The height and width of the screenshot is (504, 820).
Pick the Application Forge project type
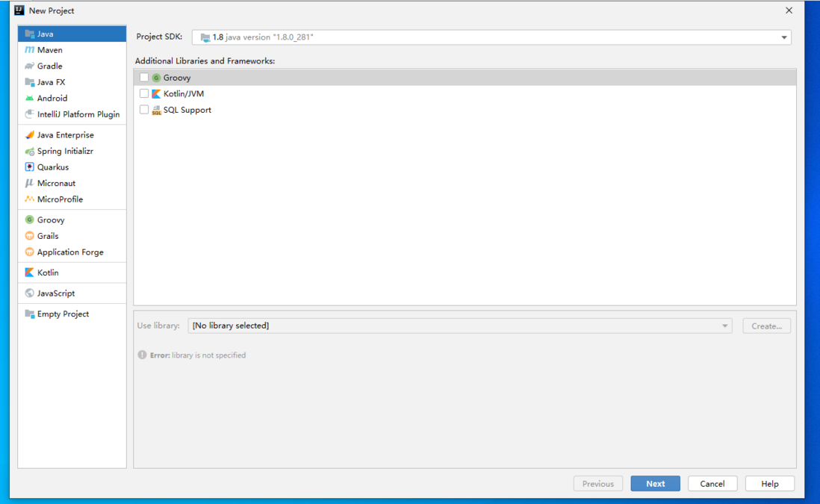coord(72,252)
